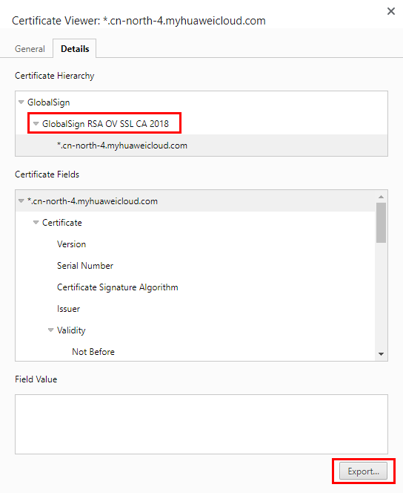
Task: Collapse the GlobalSign root hierarchy arrow
Action: point(21,102)
